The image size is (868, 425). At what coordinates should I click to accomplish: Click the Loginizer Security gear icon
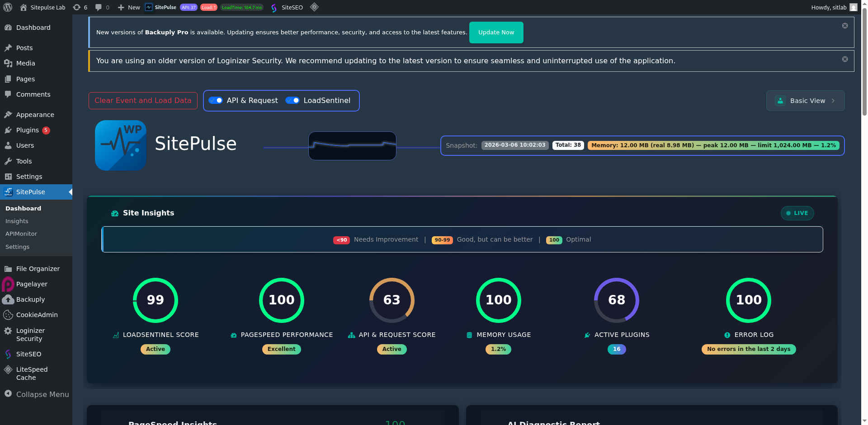pos(8,331)
